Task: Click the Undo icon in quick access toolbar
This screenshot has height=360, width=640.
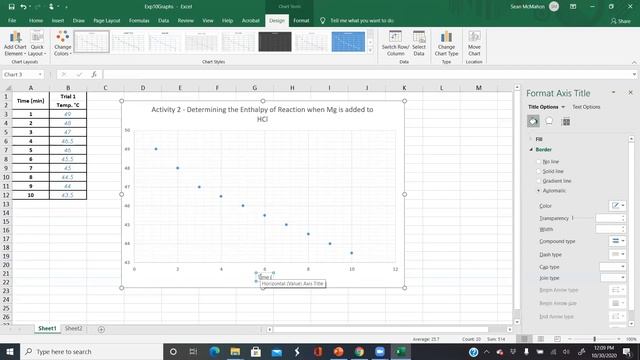Action: (23, 7)
